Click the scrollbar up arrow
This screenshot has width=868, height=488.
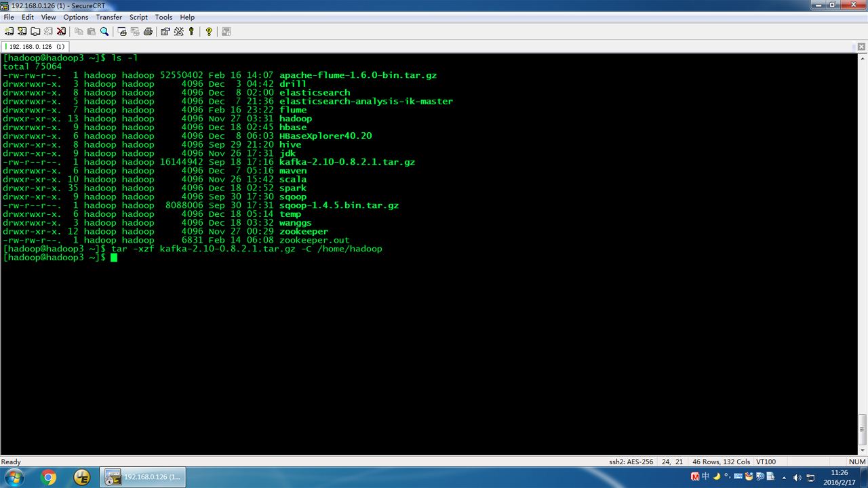coord(863,58)
